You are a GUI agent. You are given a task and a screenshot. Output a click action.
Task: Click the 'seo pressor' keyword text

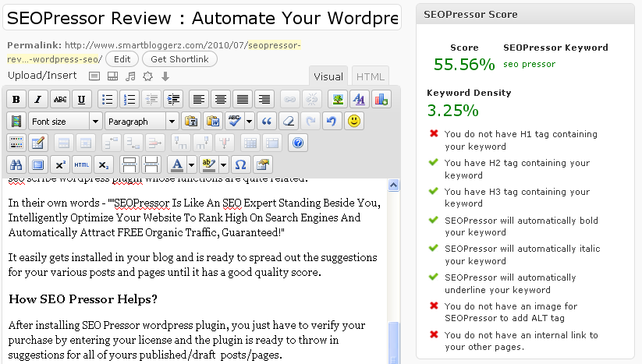(529, 64)
